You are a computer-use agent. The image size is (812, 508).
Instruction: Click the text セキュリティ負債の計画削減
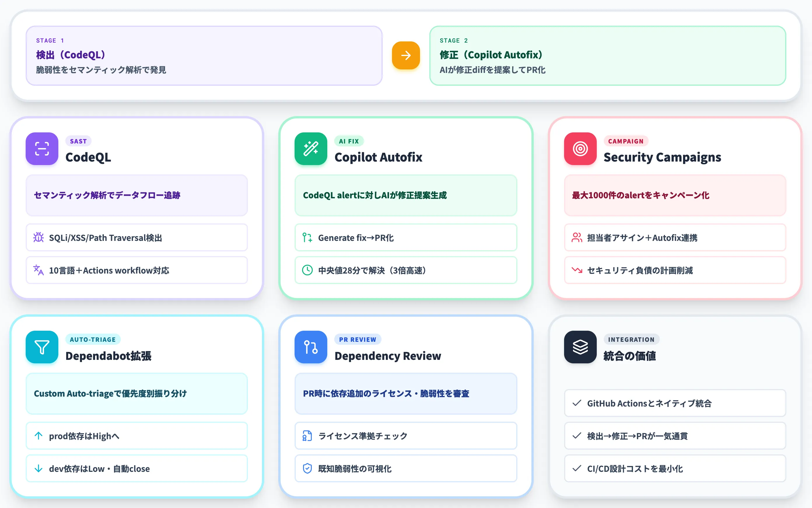point(640,270)
